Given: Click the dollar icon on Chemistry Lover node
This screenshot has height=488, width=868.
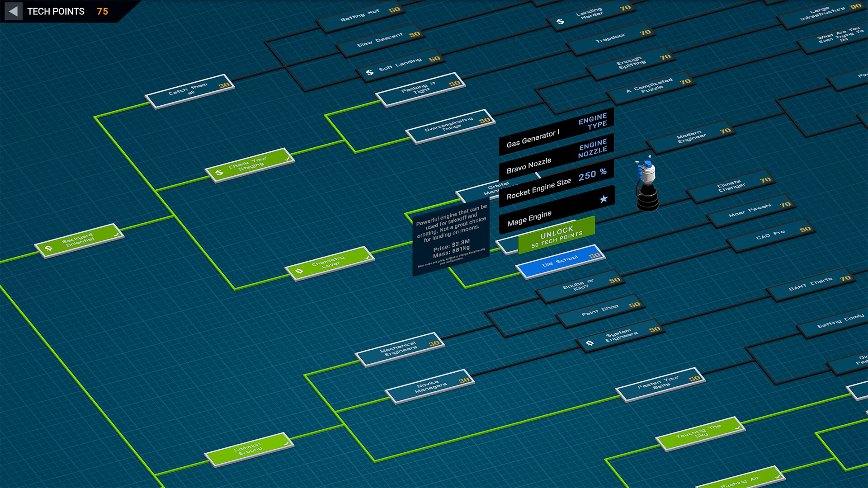Looking at the screenshot, I should tap(299, 271).
